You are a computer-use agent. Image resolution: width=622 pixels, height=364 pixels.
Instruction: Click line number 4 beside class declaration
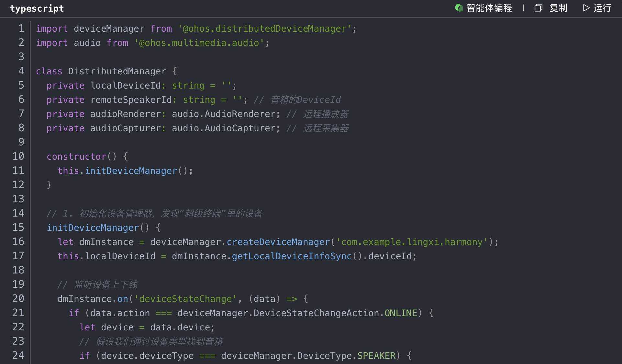tap(21, 71)
